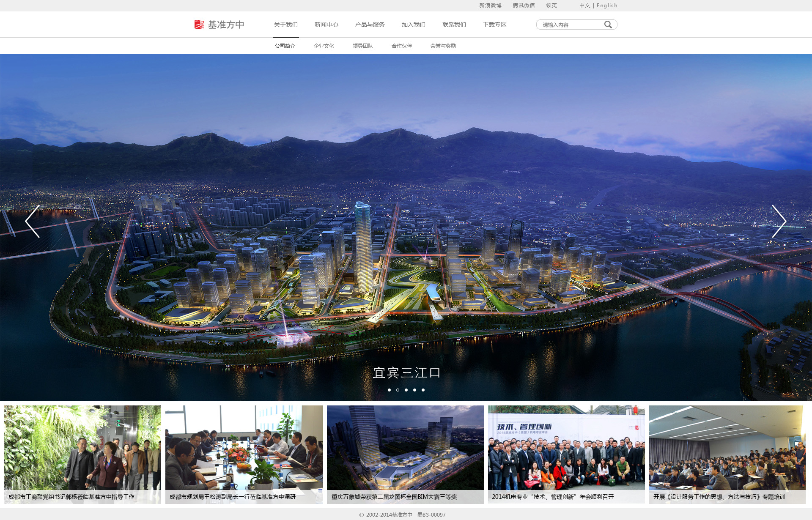The width and height of the screenshot is (812, 520).
Task: Go to 企业文化 submenu item
Action: coord(324,46)
